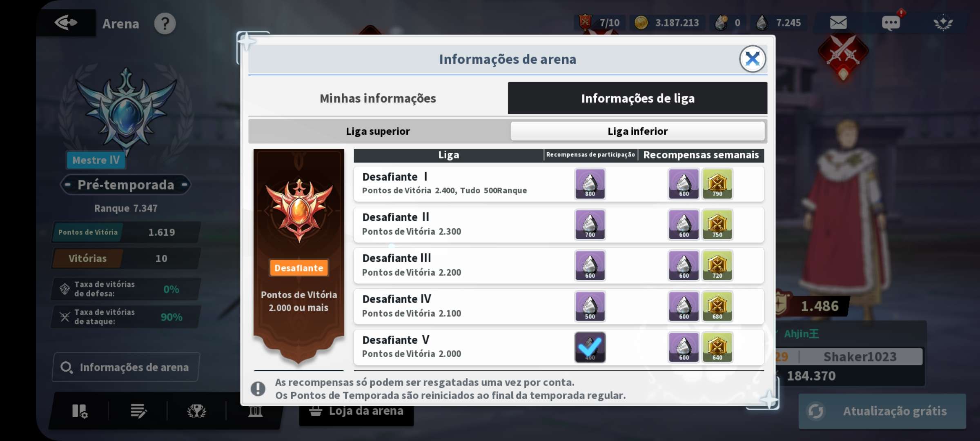The image size is (980, 441).
Task: Click the gold coin currency icon
Action: (641, 22)
